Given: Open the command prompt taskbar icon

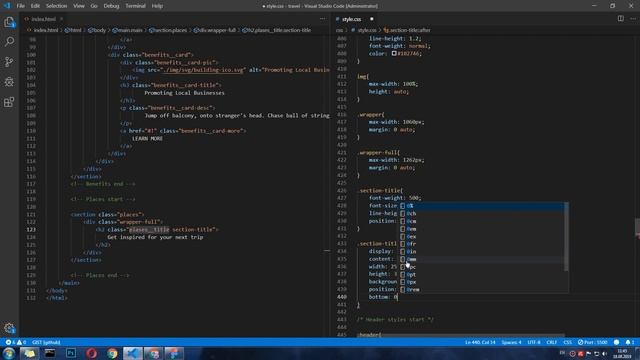Looking at the screenshot, I should click(x=50, y=353).
